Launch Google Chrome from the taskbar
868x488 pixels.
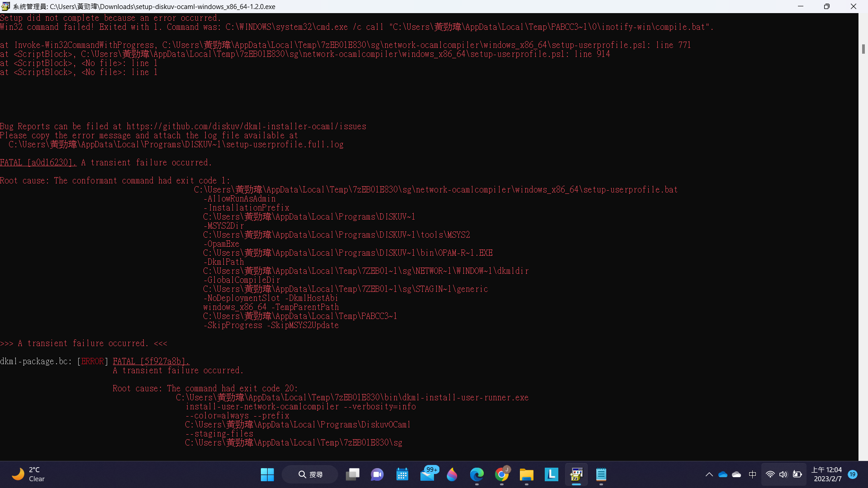(x=502, y=474)
